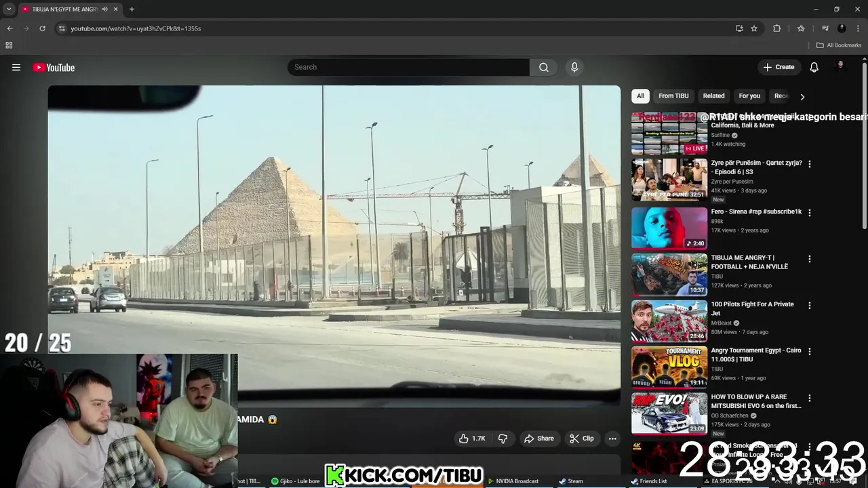Viewport: 868px width, 488px height.
Task: Open All Bookmarks folder
Action: point(839,45)
